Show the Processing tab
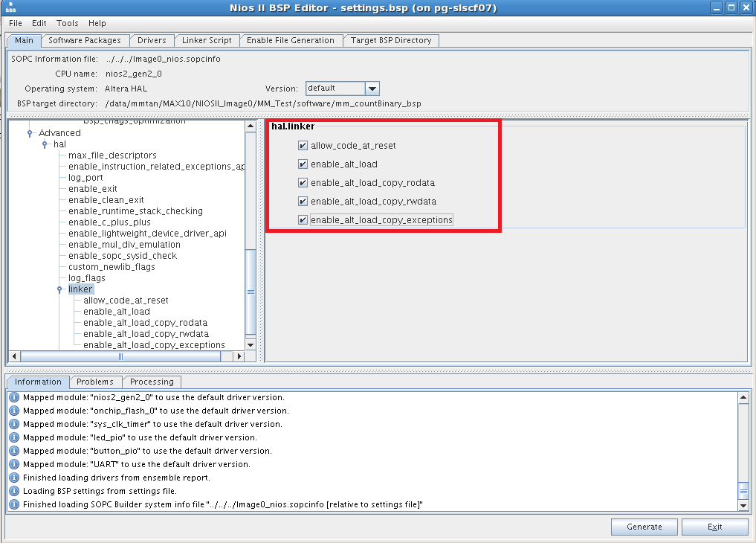 pos(152,382)
